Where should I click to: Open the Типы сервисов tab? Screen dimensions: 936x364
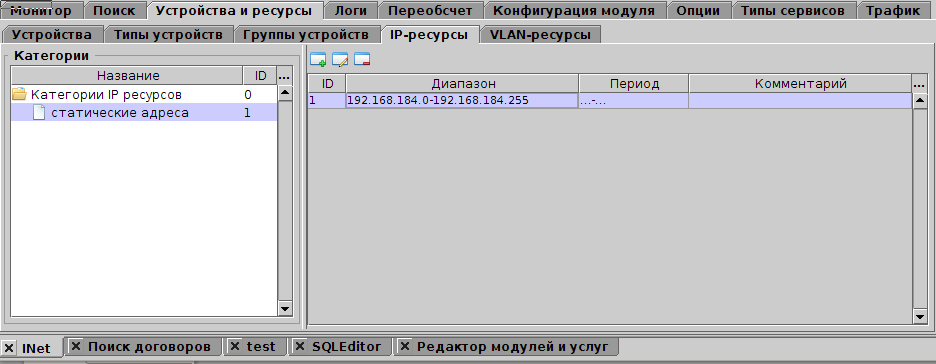pyautogui.click(x=793, y=11)
